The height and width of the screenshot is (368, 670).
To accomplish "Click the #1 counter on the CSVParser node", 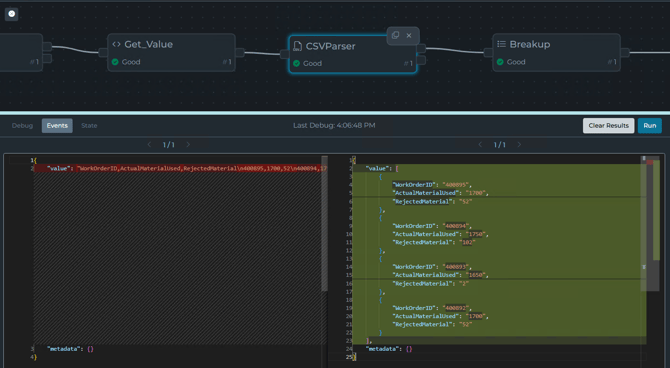I will 408,63.
